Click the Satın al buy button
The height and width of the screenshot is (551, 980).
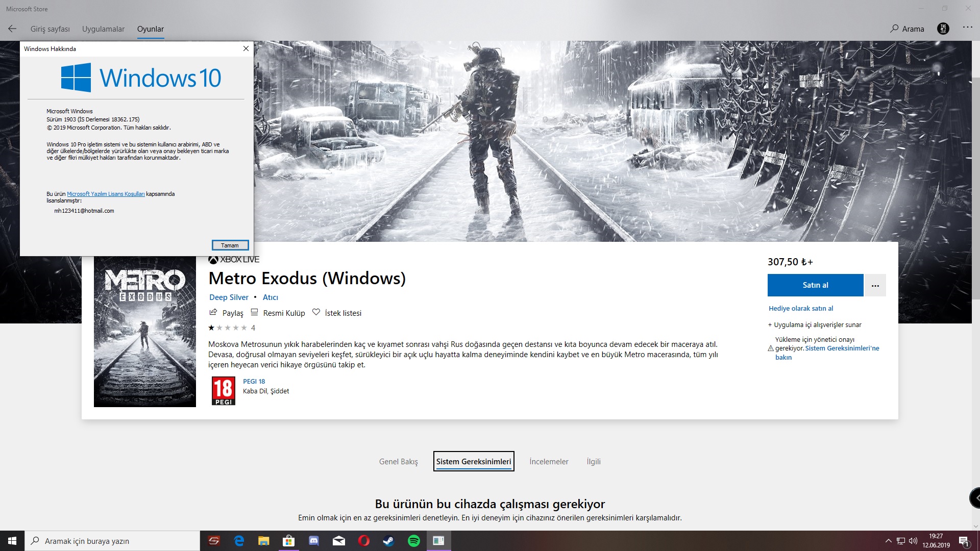[815, 285]
